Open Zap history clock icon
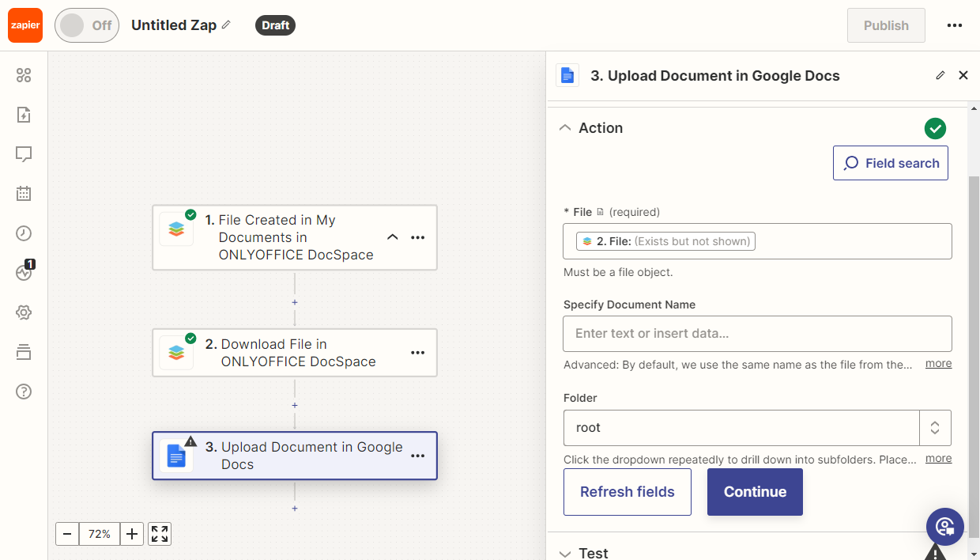This screenshot has height=560, width=980. pyautogui.click(x=24, y=233)
